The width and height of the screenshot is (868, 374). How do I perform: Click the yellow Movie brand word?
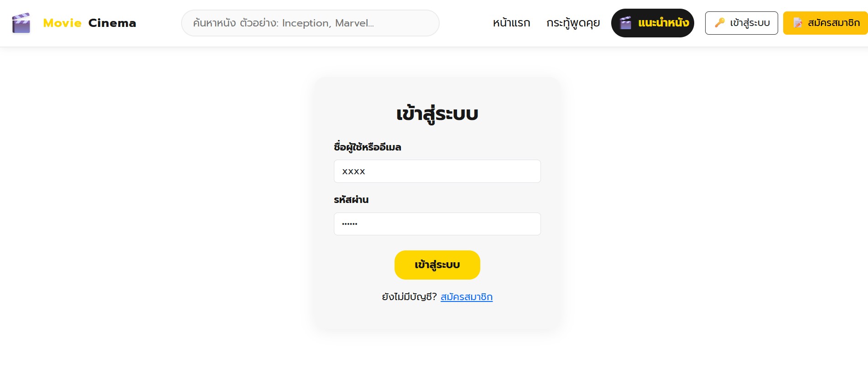[x=62, y=23]
